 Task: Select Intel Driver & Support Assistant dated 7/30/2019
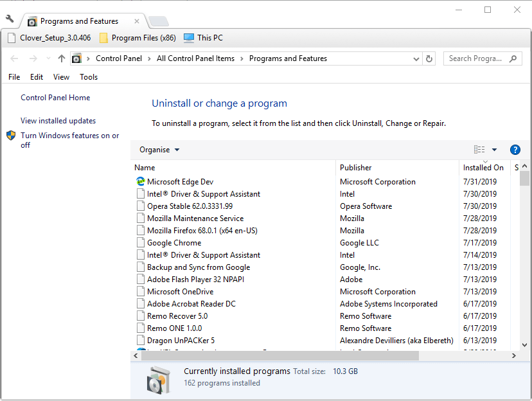204,194
